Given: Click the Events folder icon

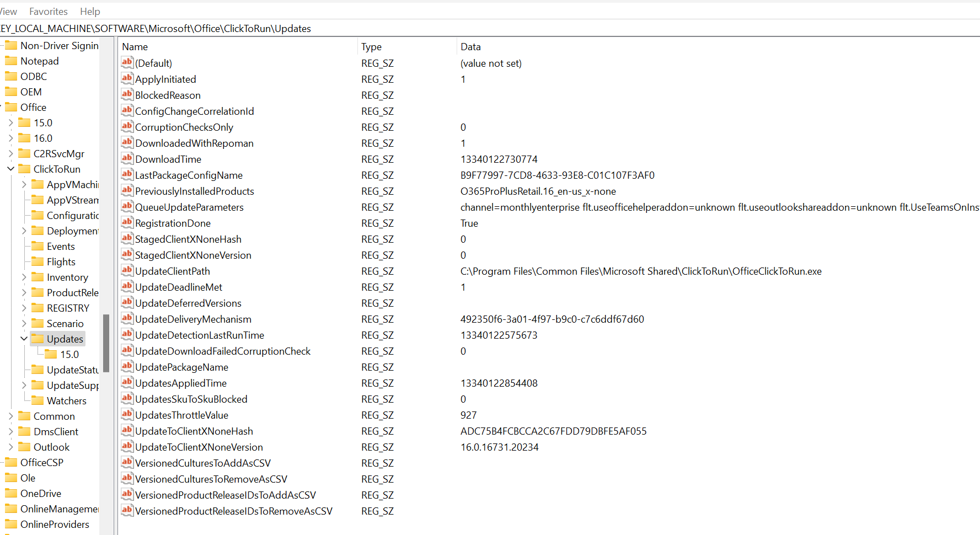Looking at the screenshot, I should pos(38,246).
